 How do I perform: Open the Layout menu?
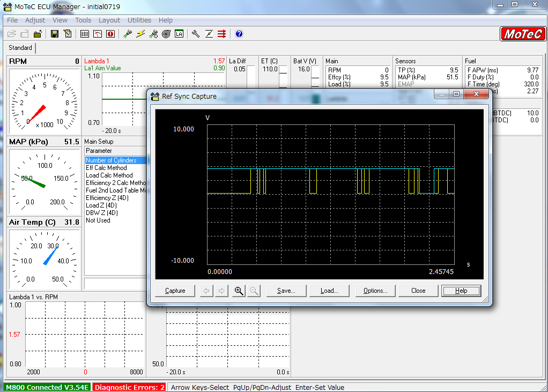click(109, 20)
